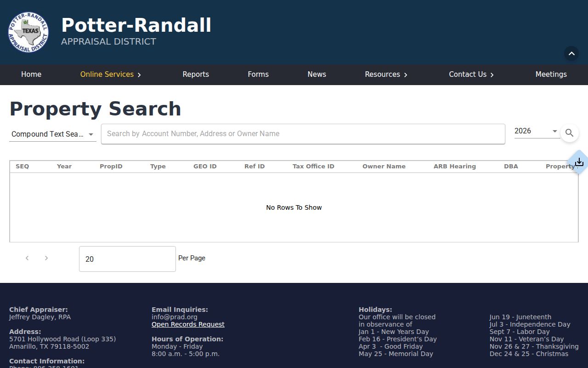The height and width of the screenshot is (368, 588).
Task: Focus the account, address or owner search field
Action: pyautogui.click(x=303, y=134)
